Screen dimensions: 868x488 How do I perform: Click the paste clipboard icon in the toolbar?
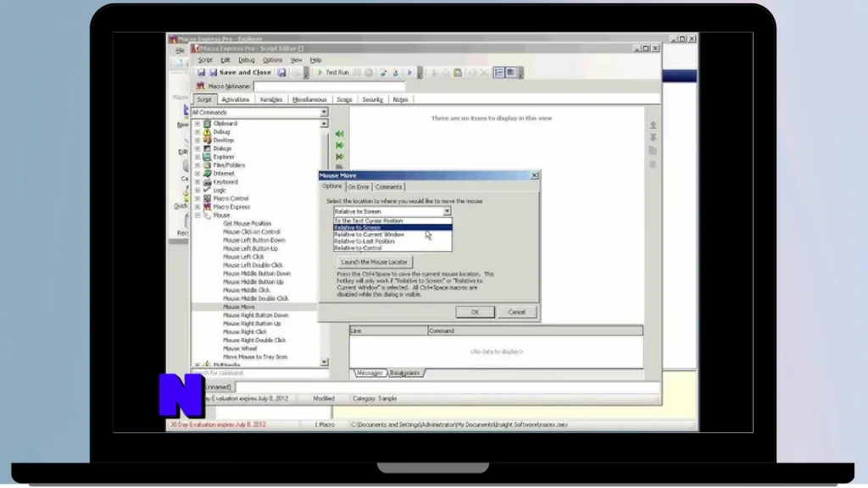click(458, 73)
